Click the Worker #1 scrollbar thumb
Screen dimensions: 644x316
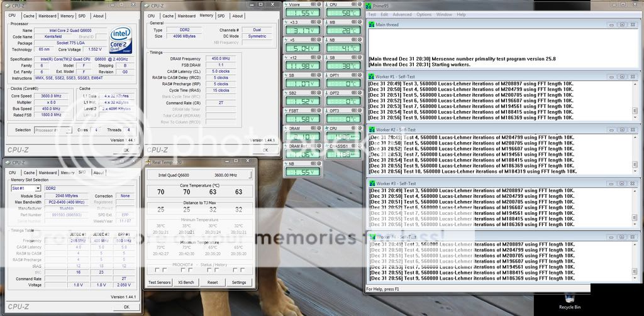(x=635, y=111)
